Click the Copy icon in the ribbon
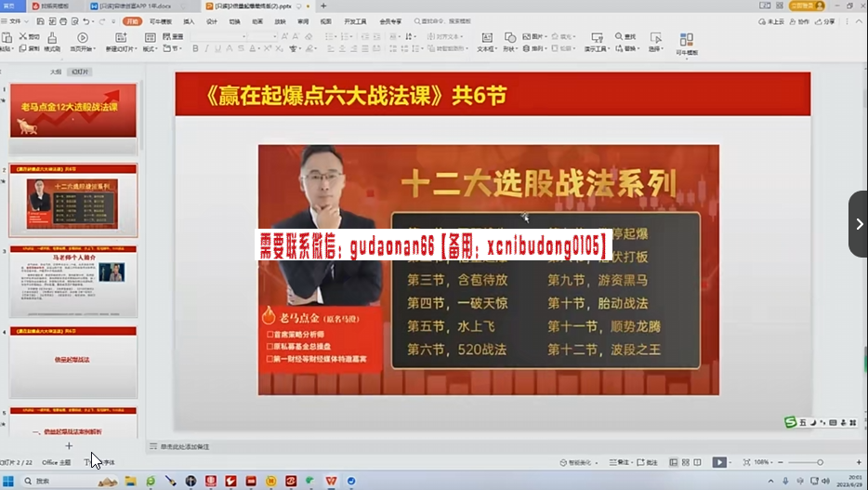Screen dimensions: 868x490 [22, 48]
